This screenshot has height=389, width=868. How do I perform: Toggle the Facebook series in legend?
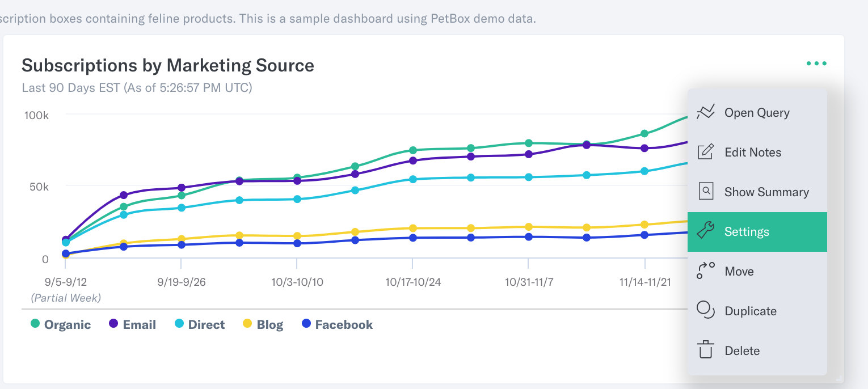337,324
